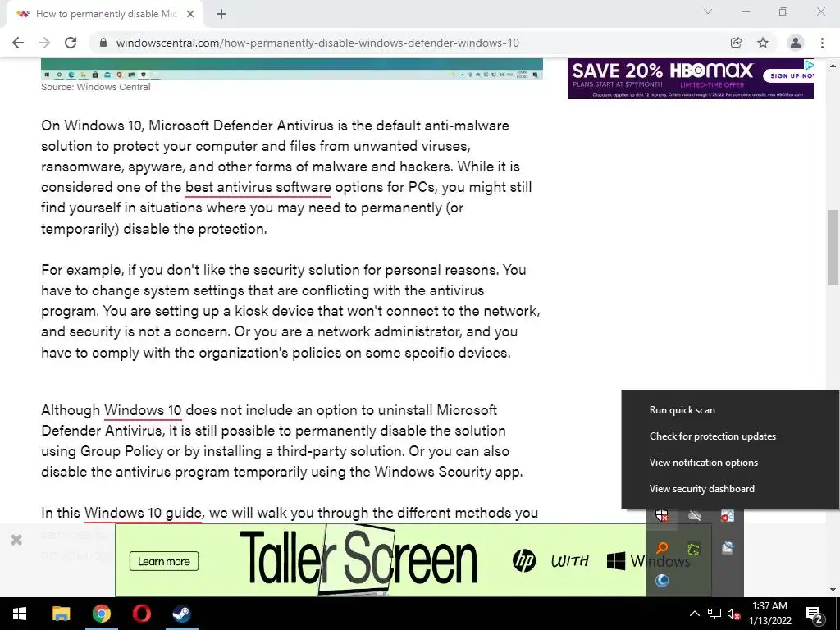Click Sign Up Now on HBO Max ad
The height and width of the screenshot is (630, 840).
pos(788,75)
